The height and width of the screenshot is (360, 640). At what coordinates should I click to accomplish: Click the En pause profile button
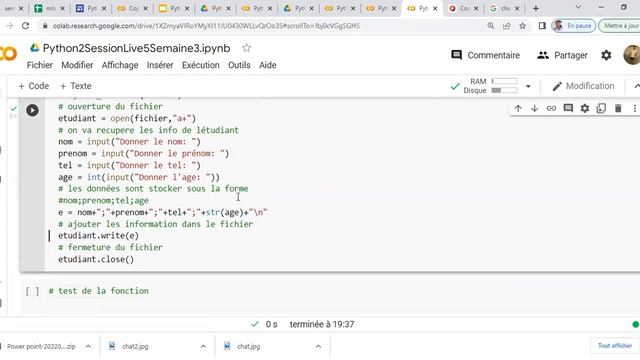[573, 26]
